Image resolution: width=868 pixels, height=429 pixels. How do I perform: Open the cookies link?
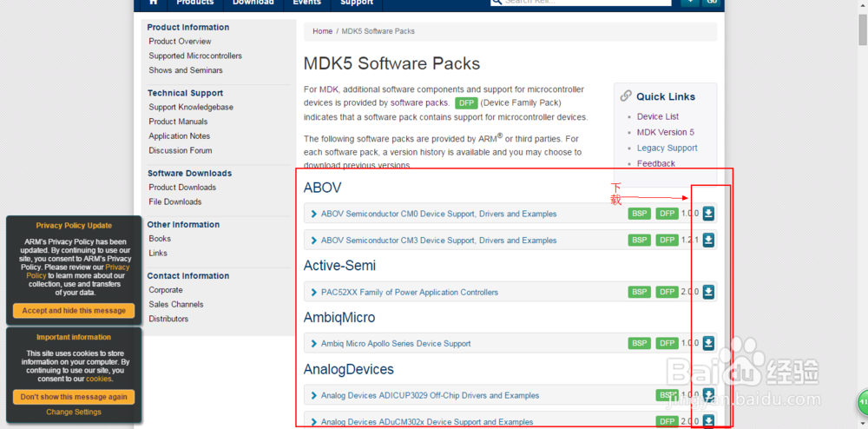click(99, 379)
